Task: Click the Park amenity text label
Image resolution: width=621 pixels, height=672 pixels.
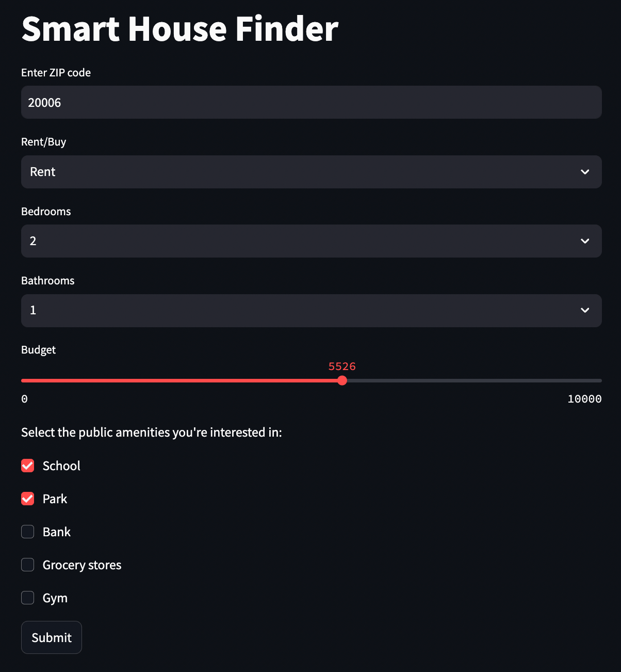Action: pos(55,499)
